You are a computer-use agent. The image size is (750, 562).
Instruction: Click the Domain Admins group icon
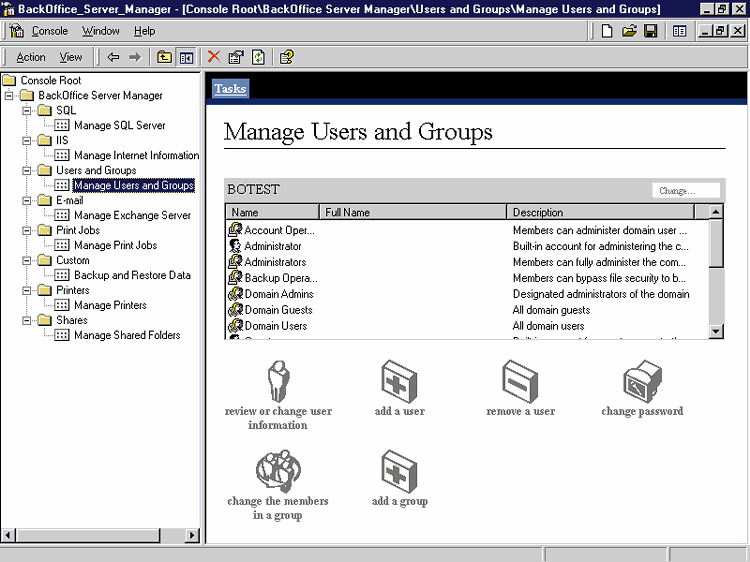[x=235, y=294]
